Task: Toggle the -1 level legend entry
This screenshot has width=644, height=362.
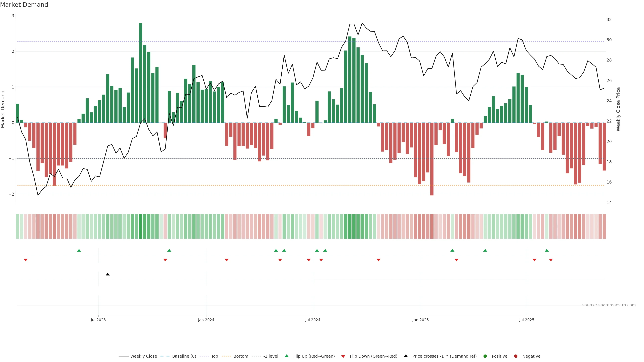Action: pos(271,356)
